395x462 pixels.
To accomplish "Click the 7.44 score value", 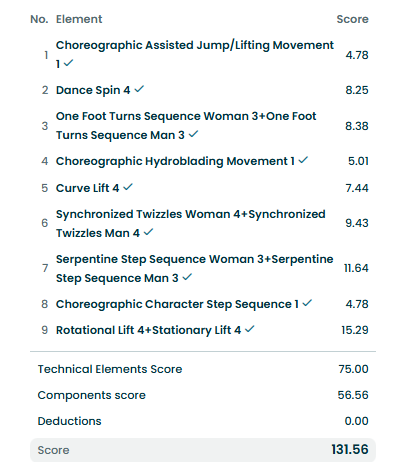I will point(357,188).
